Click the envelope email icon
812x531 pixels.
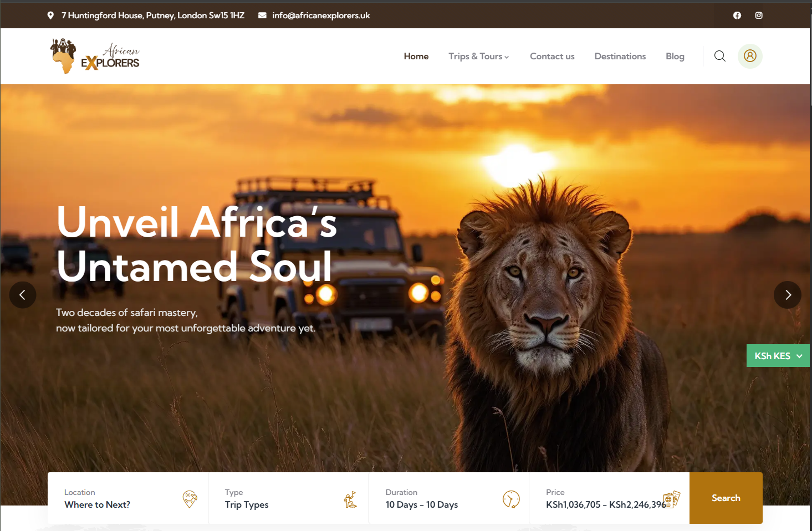point(262,16)
